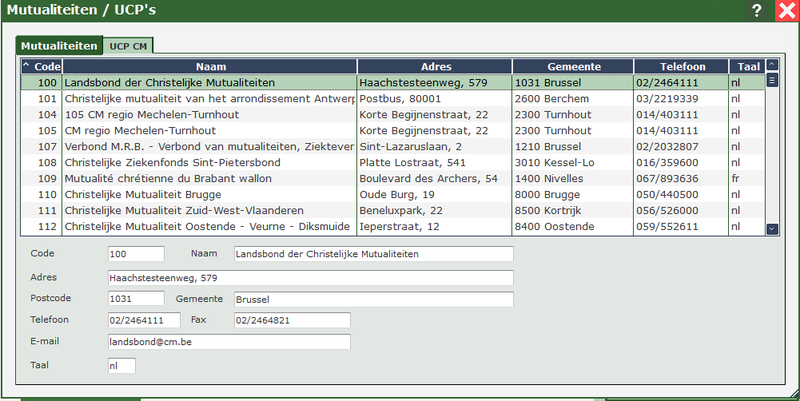
Task: Focus the Fax input field
Action: point(292,320)
